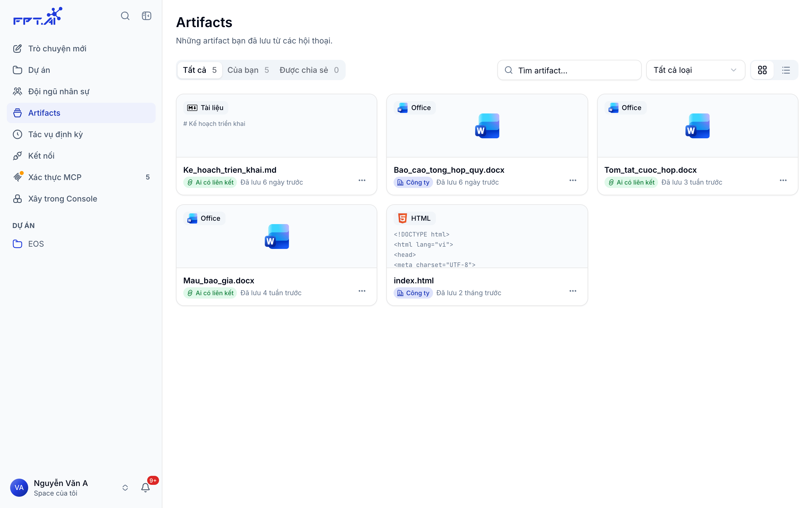Open the Kết nối page
Image resolution: width=812 pixels, height=508 pixels.
81,156
